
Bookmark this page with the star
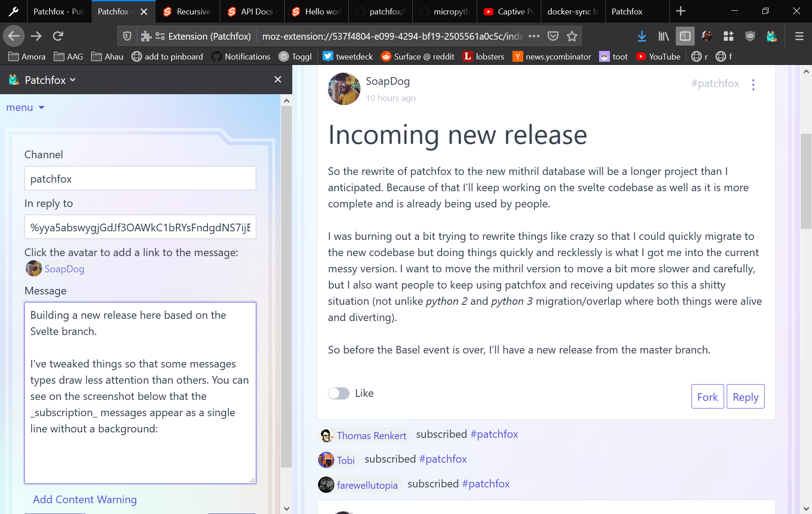[572, 36]
